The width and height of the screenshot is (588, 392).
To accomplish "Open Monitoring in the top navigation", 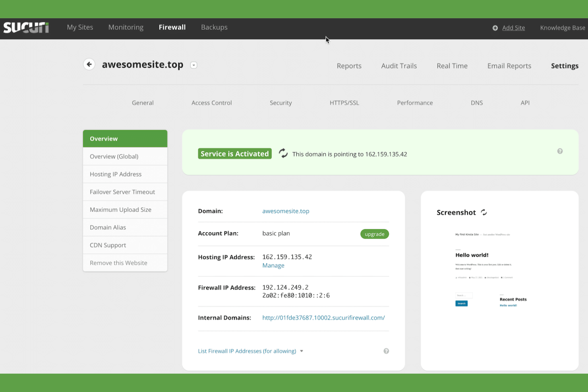I will pyautogui.click(x=126, y=27).
